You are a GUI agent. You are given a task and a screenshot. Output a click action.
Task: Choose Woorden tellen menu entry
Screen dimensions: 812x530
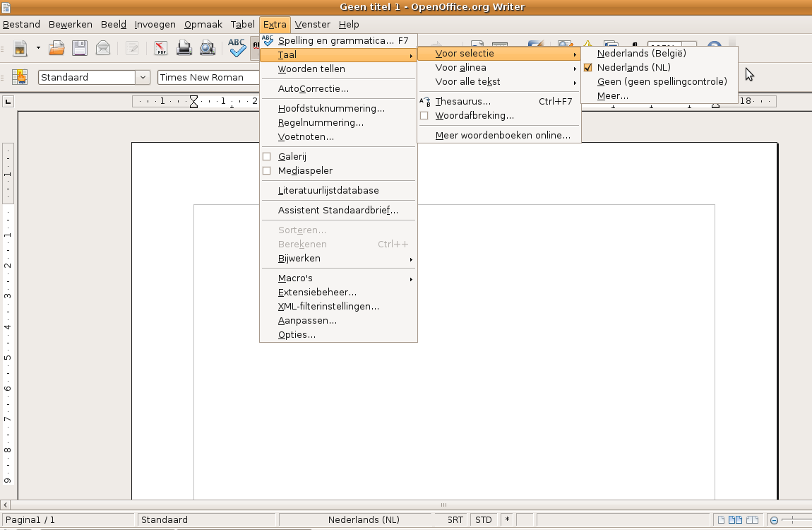coord(338,69)
